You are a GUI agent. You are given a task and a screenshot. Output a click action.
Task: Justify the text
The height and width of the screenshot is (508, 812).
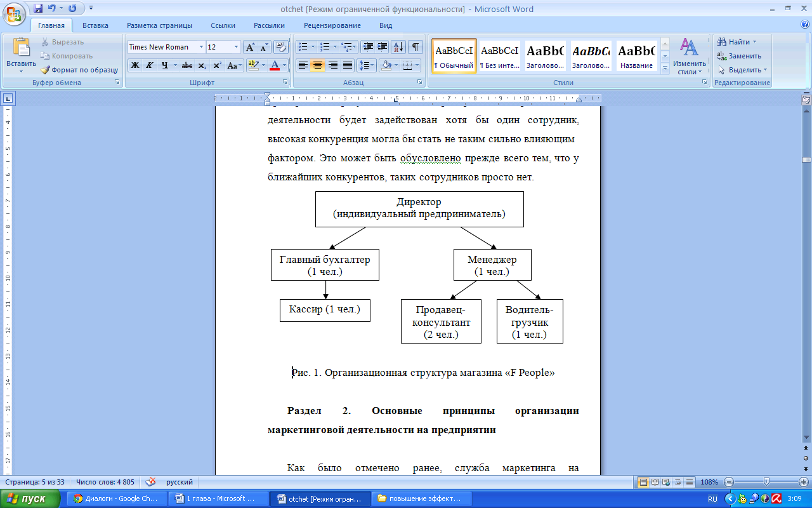click(x=347, y=65)
